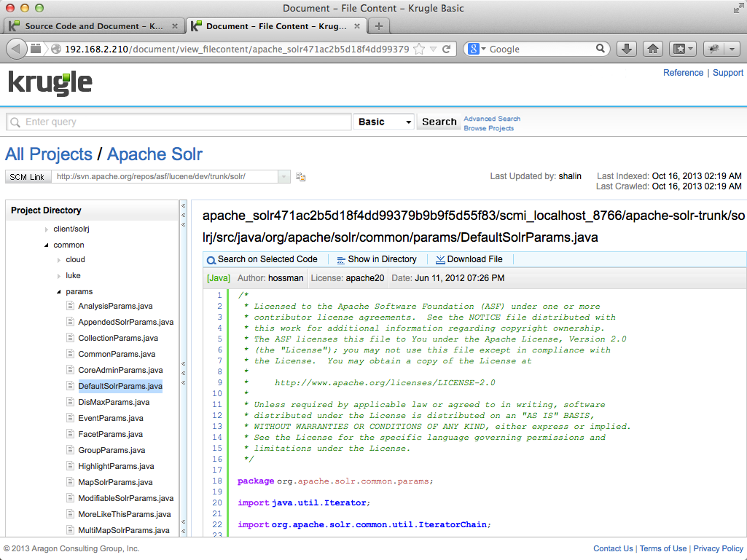Click the SCM Link URL field

[165, 177]
